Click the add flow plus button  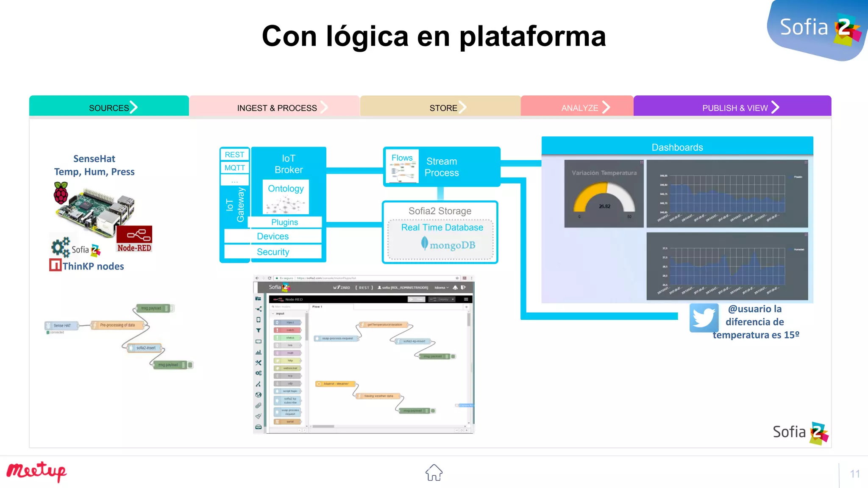click(466, 307)
